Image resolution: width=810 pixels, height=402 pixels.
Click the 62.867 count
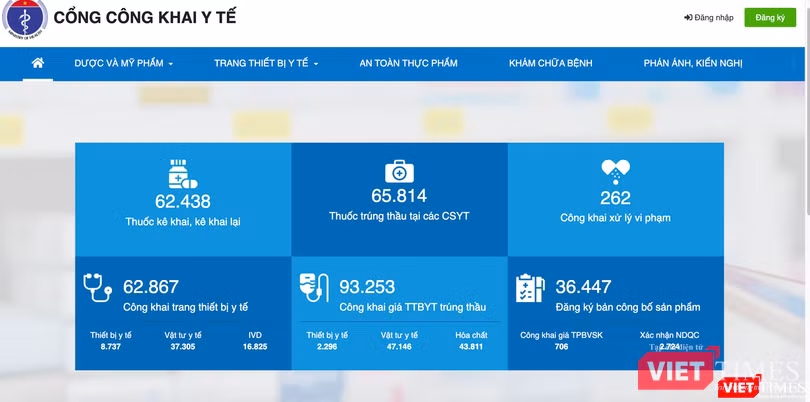tap(151, 287)
